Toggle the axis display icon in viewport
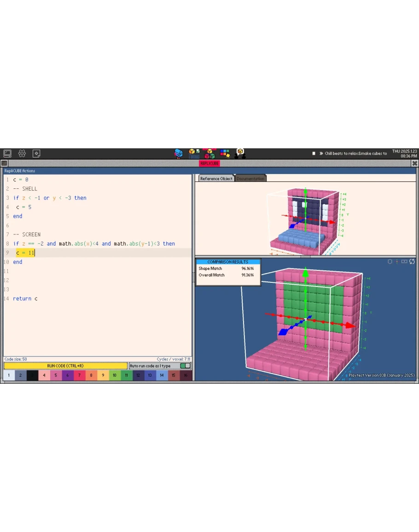 point(397,262)
